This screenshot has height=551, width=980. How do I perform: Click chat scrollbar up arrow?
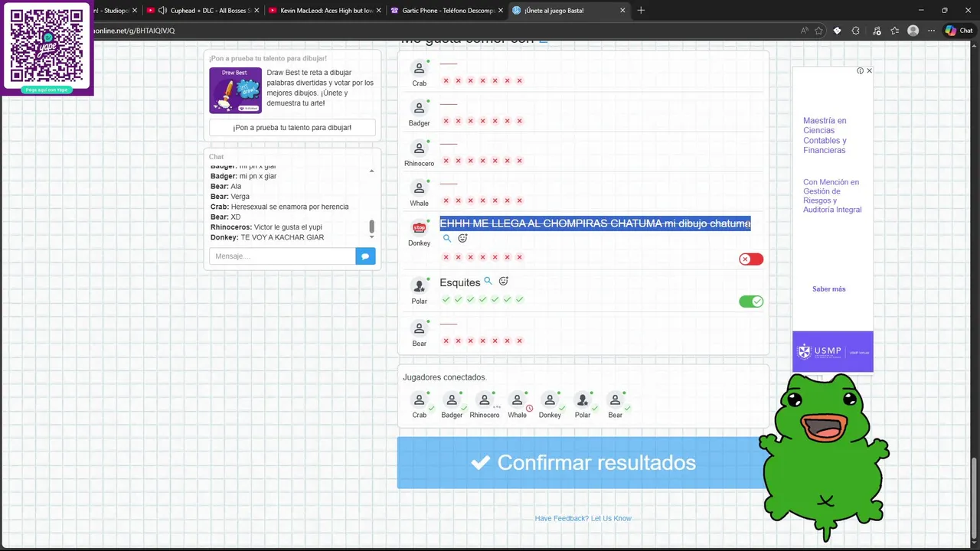(x=372, y=171)
